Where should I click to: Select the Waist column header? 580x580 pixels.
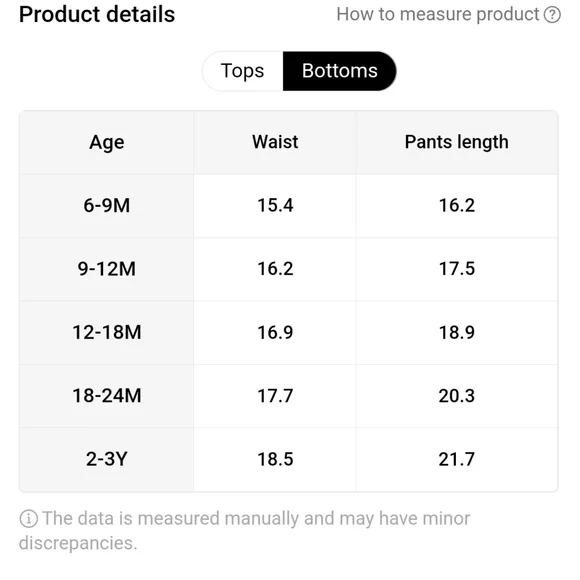pos(275,143)
